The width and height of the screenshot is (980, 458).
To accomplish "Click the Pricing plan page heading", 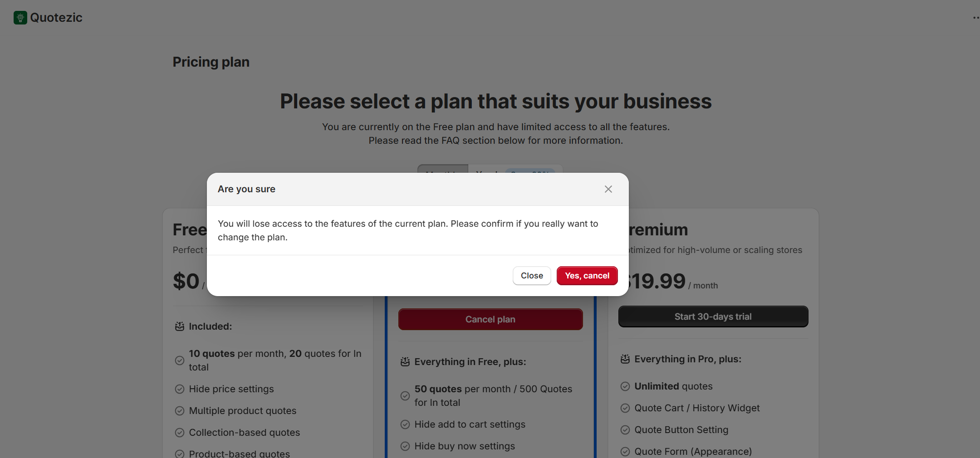I will click(x=211, y=62).
